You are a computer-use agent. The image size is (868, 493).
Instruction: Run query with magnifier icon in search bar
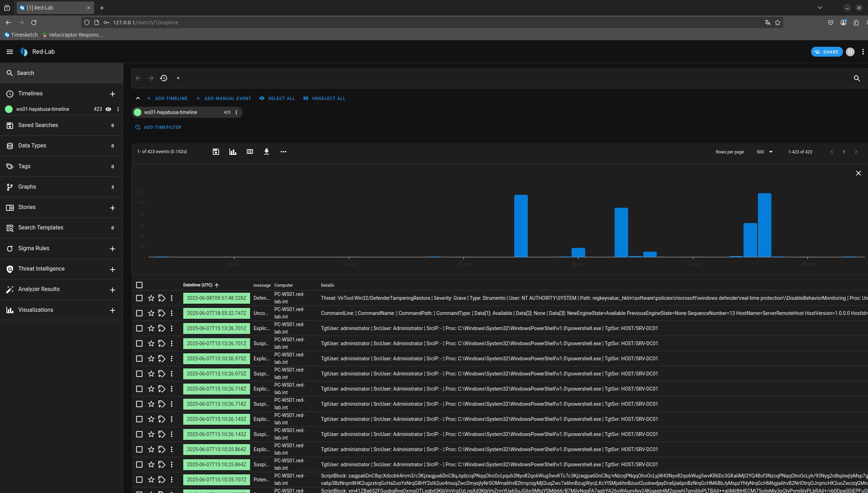click(857, 78)
